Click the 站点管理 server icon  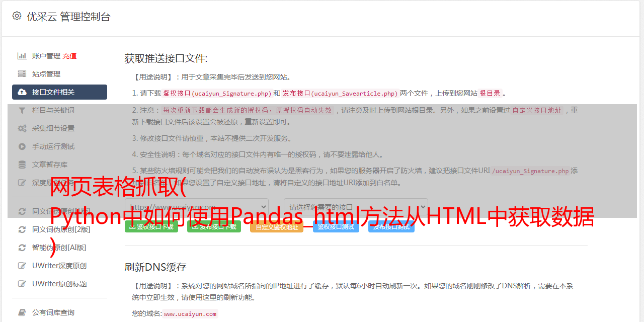[22, 74]
